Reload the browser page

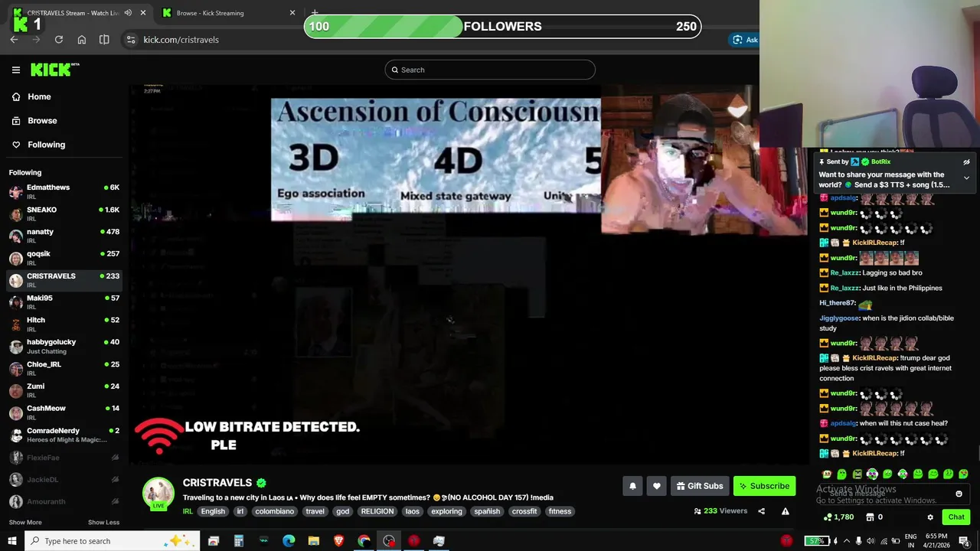coord(58,40)
